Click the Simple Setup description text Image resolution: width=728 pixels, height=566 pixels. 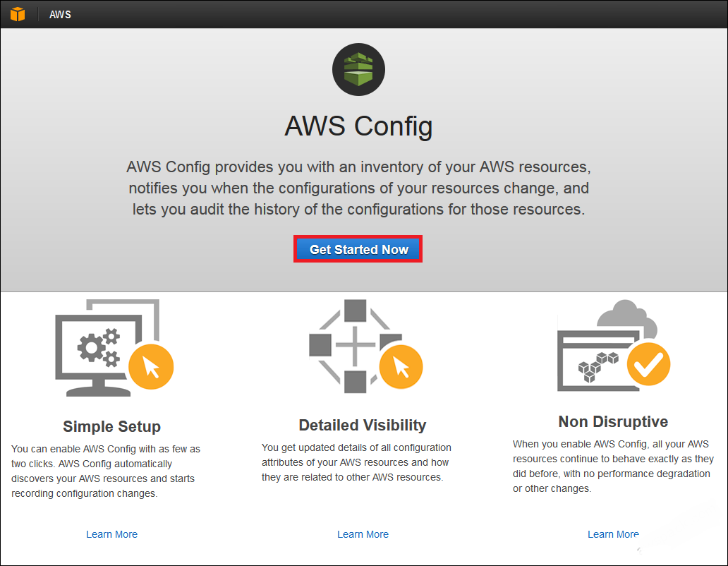106,471
